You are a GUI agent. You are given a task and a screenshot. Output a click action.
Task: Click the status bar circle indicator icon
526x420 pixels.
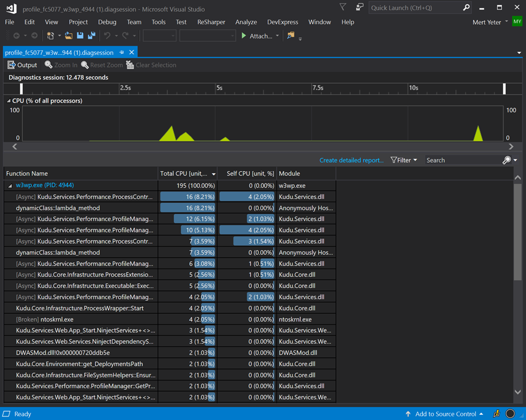tap(510, 414)
